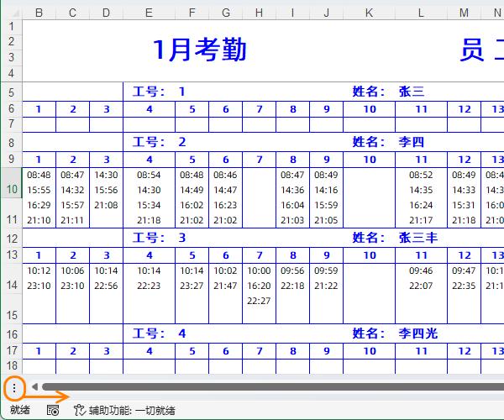Select column E header
The image size is (504, 420).
[x=149, y=13]
